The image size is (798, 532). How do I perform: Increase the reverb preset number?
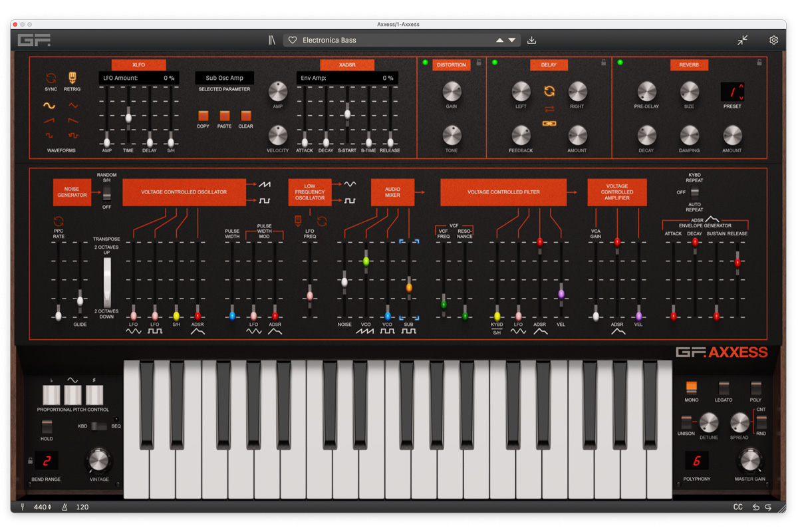click(x=741, y=87)
